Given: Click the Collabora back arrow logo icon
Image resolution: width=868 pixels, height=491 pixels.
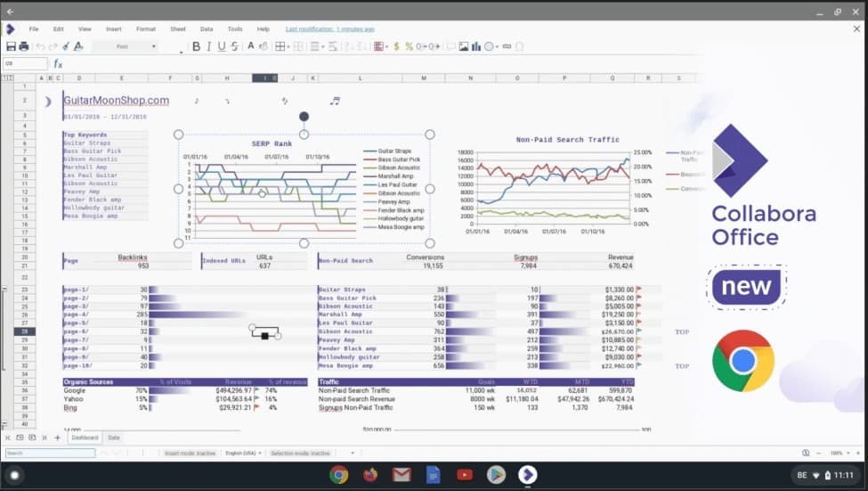Looking at the screenshot, I should (10, 29).
